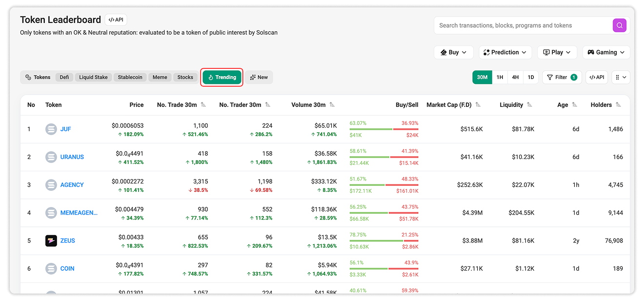Image resolution: width=644 pixels, height=301 pixels.
Task: Open the COIN token link
Action: pos(67,268)
